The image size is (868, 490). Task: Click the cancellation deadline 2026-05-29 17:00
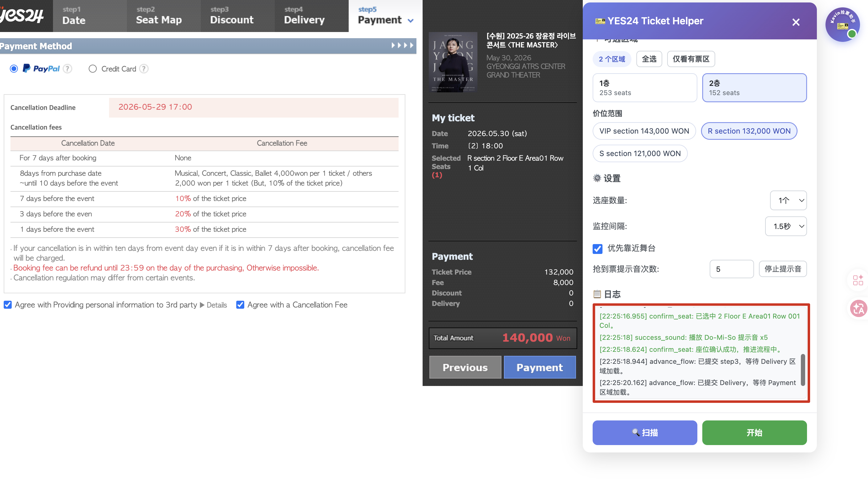(155, 107)
